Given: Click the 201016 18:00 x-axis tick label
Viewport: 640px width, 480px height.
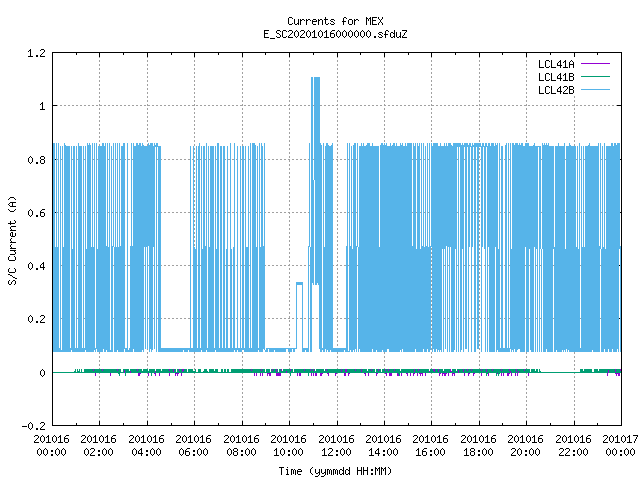Looking at the screenshot, I should click(x=478, y=446).
